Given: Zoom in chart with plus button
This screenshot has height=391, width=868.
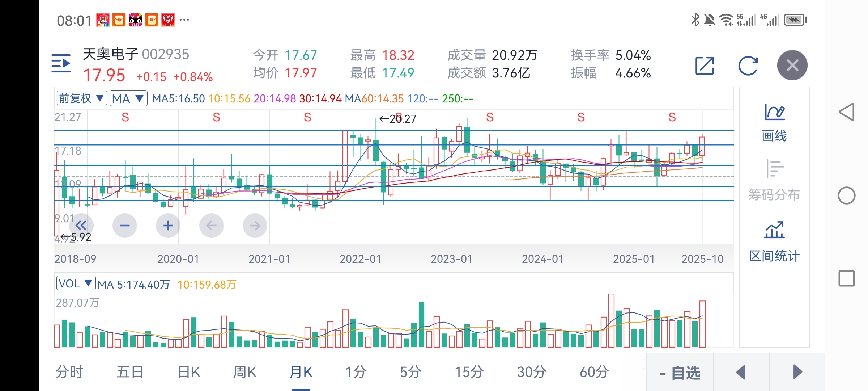Looking at the screenshot, I should (x=168, y=226).
